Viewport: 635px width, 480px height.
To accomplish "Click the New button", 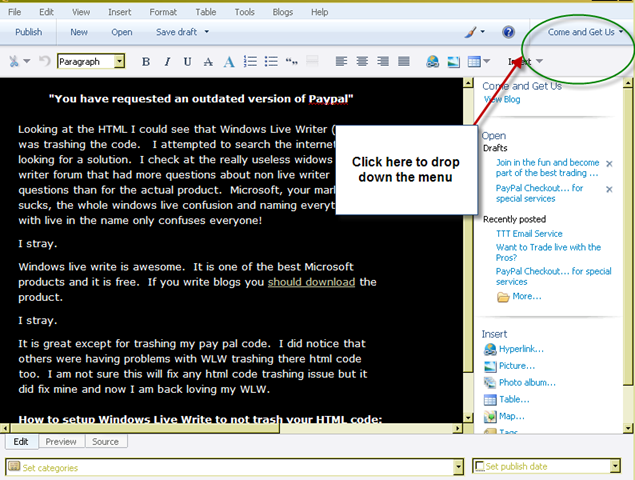I will [x=79, y=32].
